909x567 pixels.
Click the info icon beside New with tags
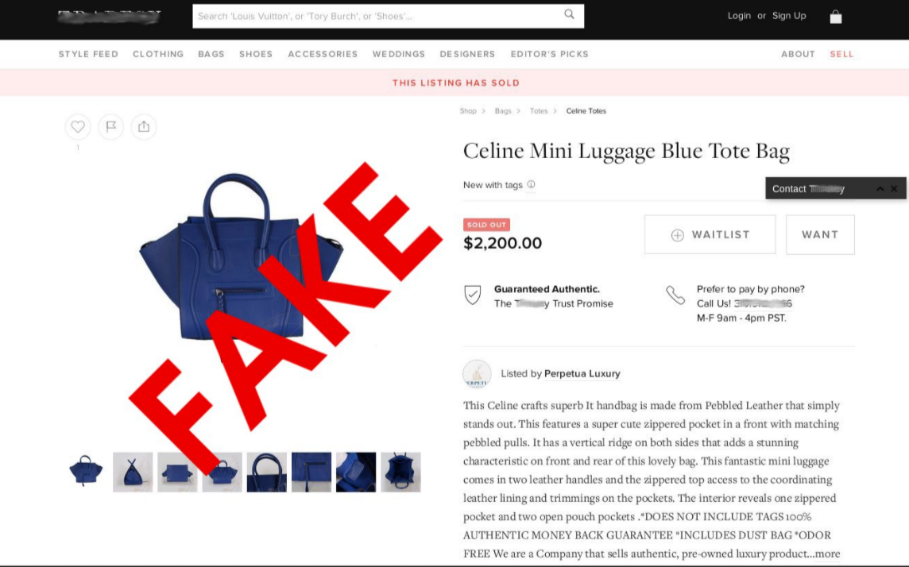(x=531, y=184)
